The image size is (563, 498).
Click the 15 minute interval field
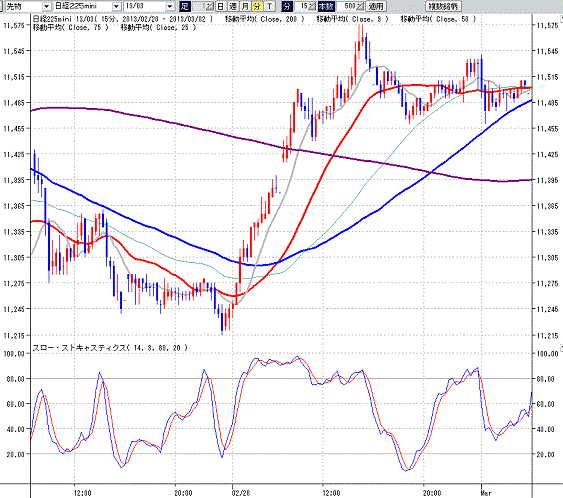pyautogui.click(x=301, y=6)
